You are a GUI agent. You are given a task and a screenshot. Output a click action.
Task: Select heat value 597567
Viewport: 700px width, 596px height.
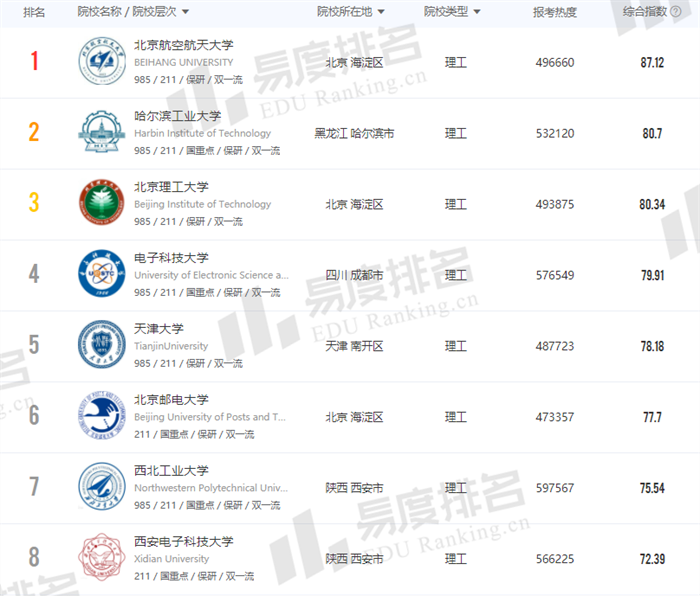(555, 488)
